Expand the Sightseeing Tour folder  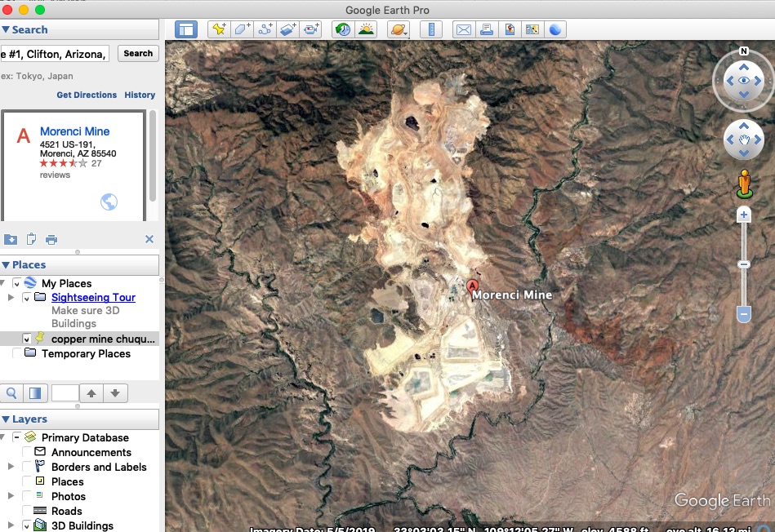click(x=11, y=298)
